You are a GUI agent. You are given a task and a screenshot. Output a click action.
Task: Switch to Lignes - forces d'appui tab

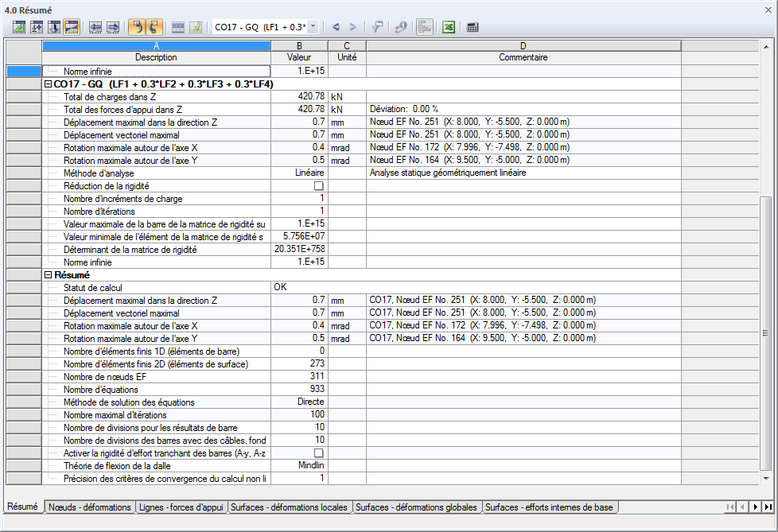click(181, 507)
